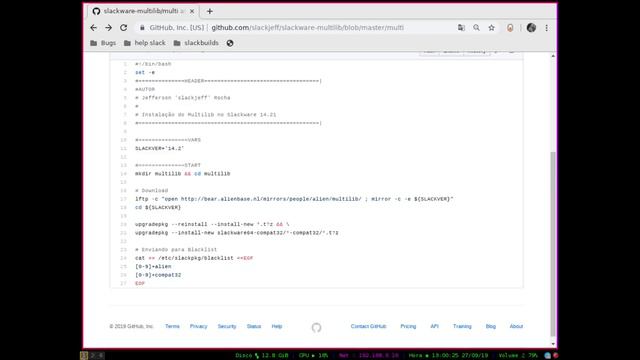Click the '[0-9]+alien' code line
The width and height of the screenshot is (640, 360).
pyautogui.click(x=153, y=267)
